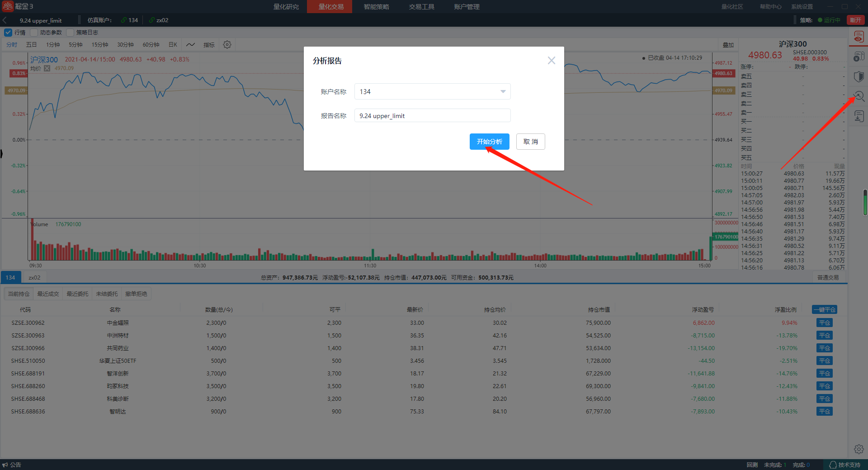
Task: Click the 掘金 logo icon in the top-left corner
Action: click(x=8, y=6)
